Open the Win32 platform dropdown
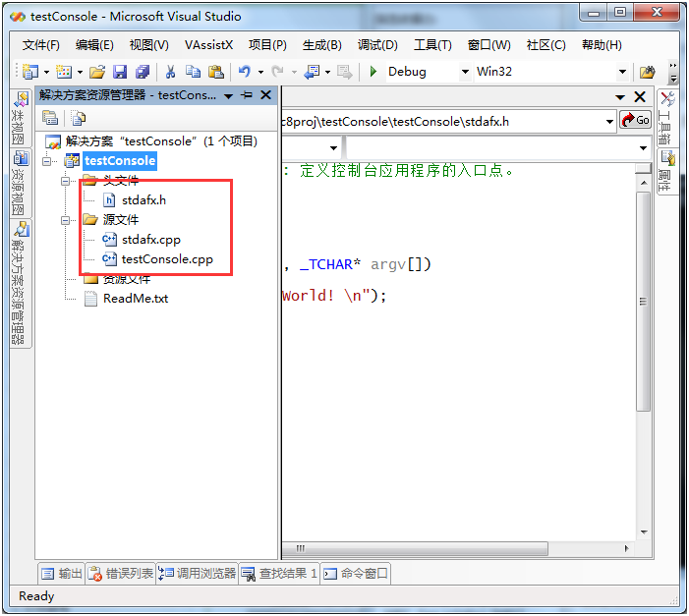This screenshot has width=689, height=616. [x=622, y=72]
